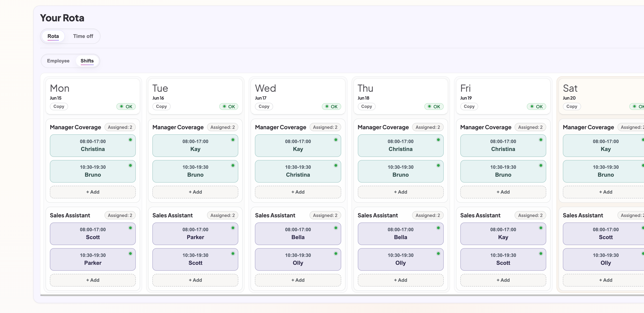
Task: Open Friday 10:30-19:30 Scott shift card
Action: (503, 259)
